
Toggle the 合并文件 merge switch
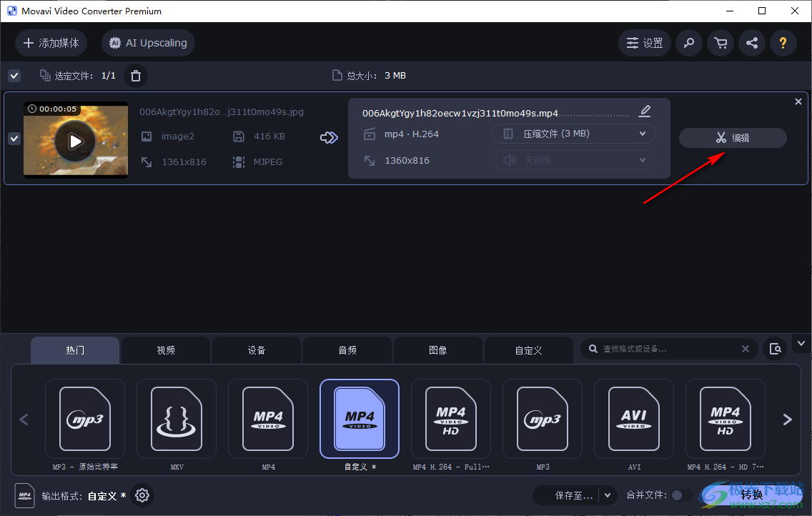coord(681,495)
